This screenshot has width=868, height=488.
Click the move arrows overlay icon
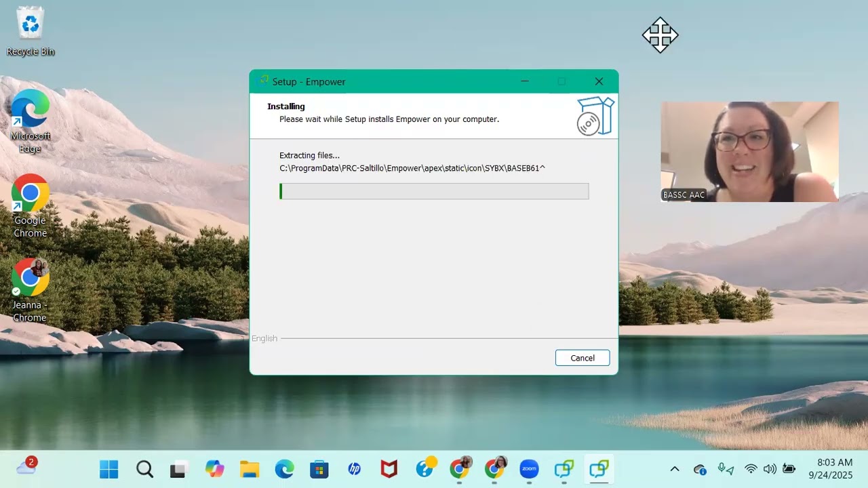(660, 35)
